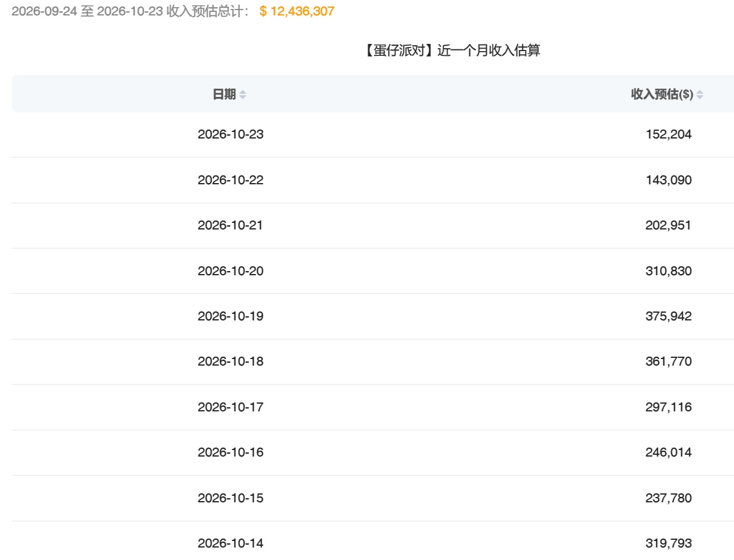Select date cell 2026-10-21
734x560 pixels.
pos(231,225)
